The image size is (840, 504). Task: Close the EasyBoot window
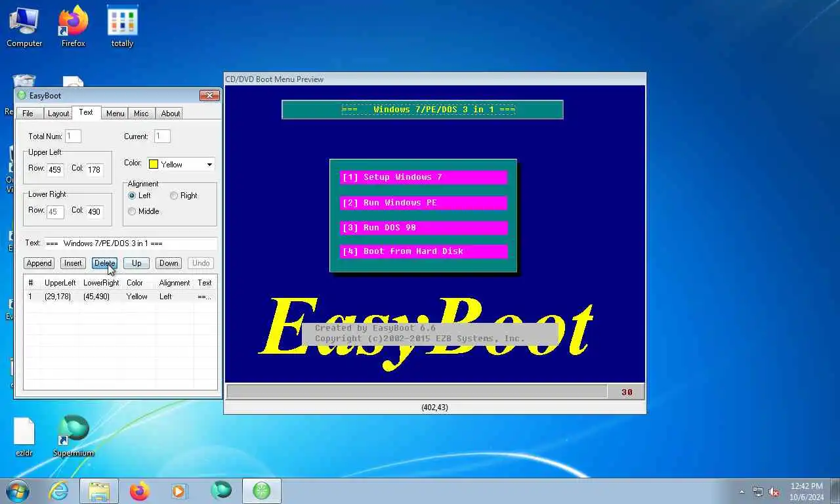click(x=209, y=96)
